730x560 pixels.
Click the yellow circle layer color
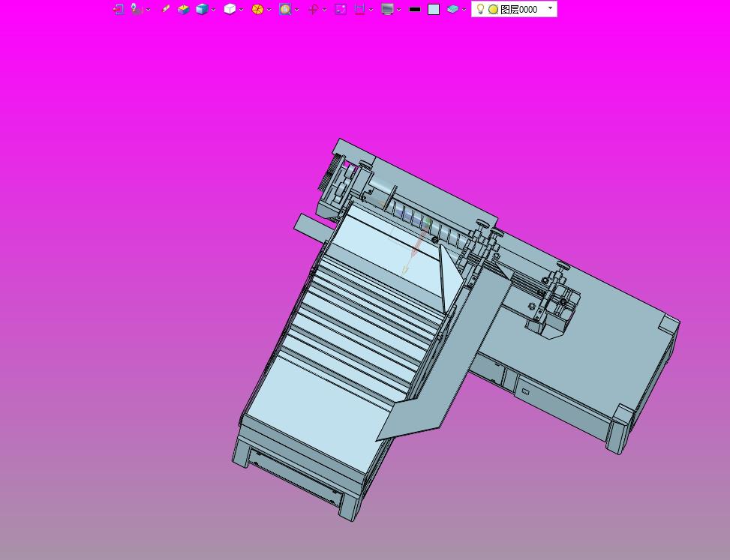(494, 9)
